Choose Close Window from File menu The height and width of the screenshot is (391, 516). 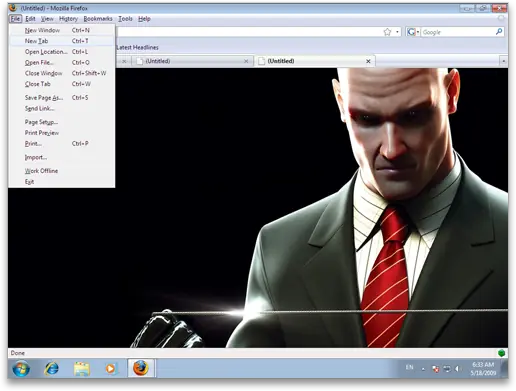coord(62,73)
